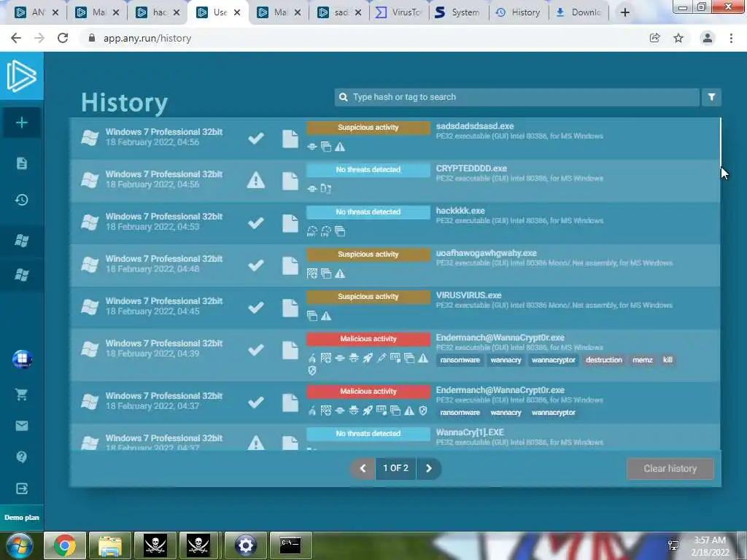Click the eye indicator icon under CRYPTEDDDD.exe badge
Screen dimensions: 747x560
[x=312, y=189]
